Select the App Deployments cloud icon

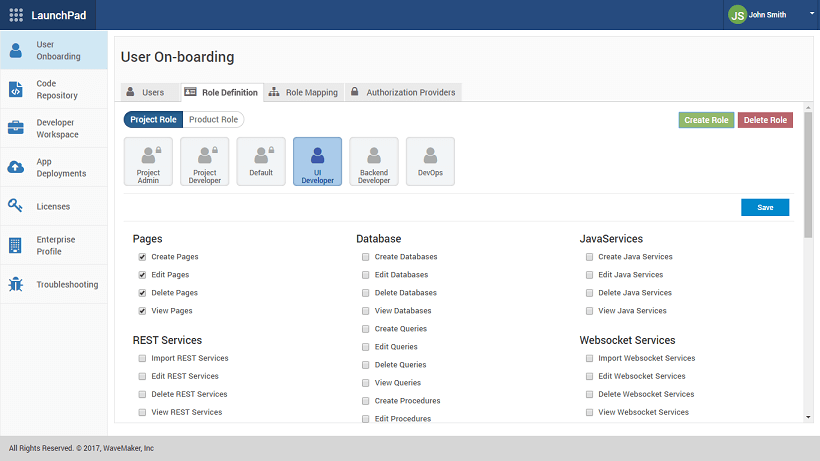click(16, 167)
